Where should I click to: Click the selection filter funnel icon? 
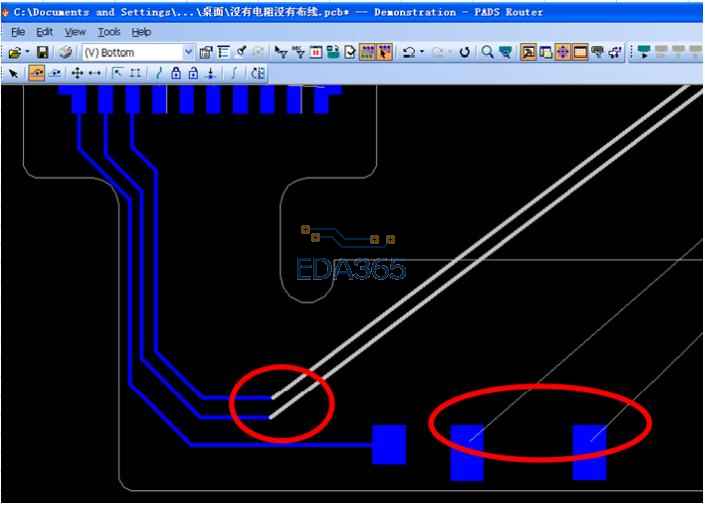point(281,53)
